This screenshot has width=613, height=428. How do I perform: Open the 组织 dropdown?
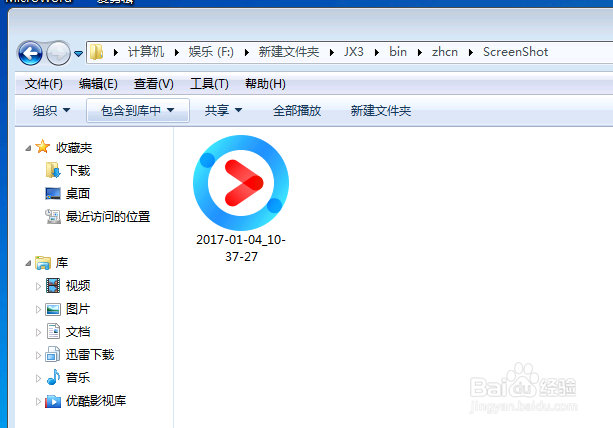coord(51,111)
